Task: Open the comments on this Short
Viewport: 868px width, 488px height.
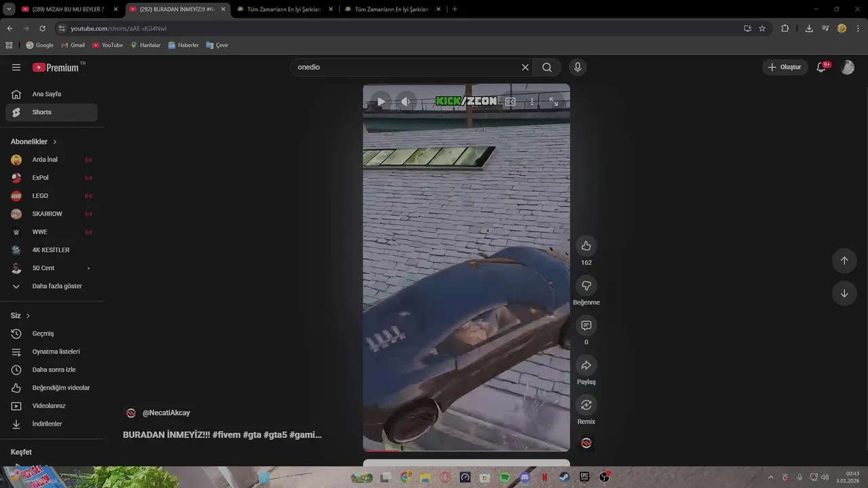Action: coord(587,325)
